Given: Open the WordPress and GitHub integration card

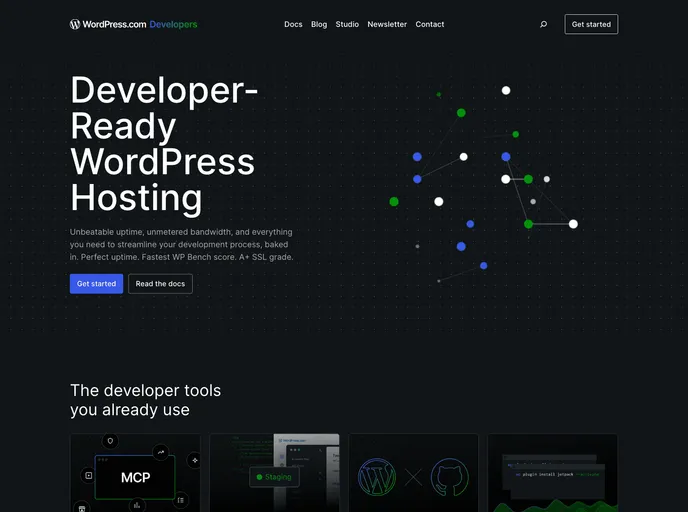Looking at the screenshot, I should point(413,473).
